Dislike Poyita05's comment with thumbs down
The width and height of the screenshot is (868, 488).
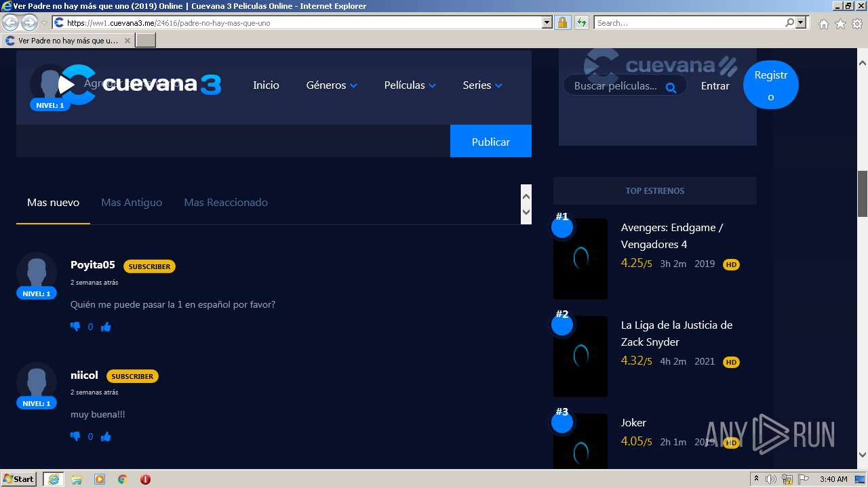pyautogui.click(x=75, y=327)
